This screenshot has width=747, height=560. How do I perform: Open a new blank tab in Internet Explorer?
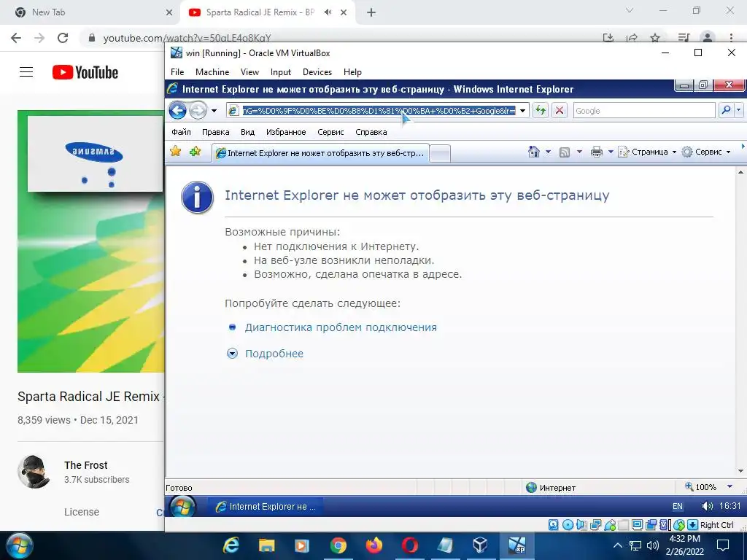tap(440, 153)
